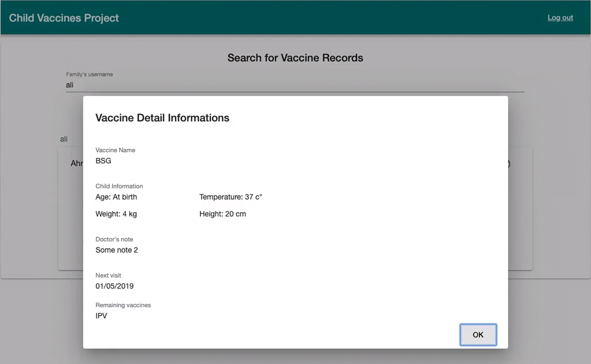Click the Remaining vaccines label
Image resolution: width=591 pixels, height=364 pixels.
point(123,305)
